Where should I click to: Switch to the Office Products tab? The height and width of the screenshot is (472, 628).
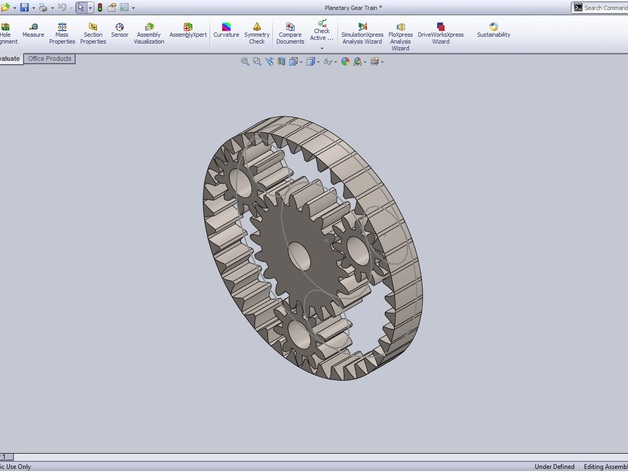click(50, 58)
